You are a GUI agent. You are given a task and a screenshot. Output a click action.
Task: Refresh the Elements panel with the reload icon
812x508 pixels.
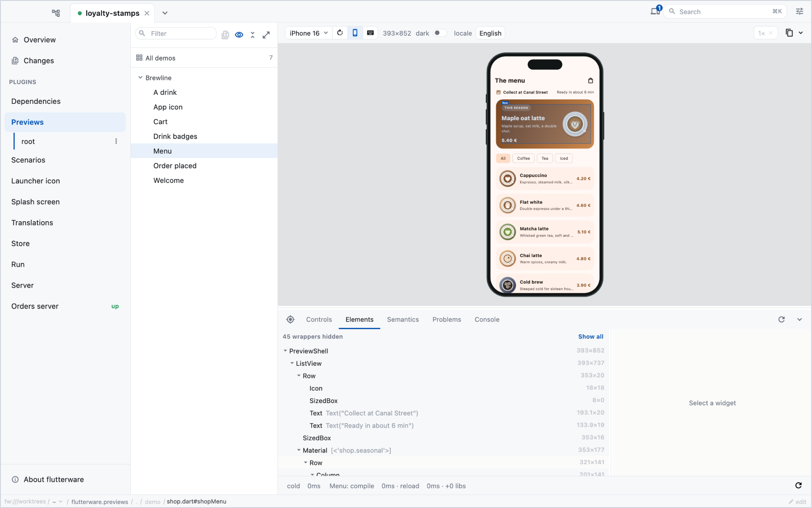[781, 319]
